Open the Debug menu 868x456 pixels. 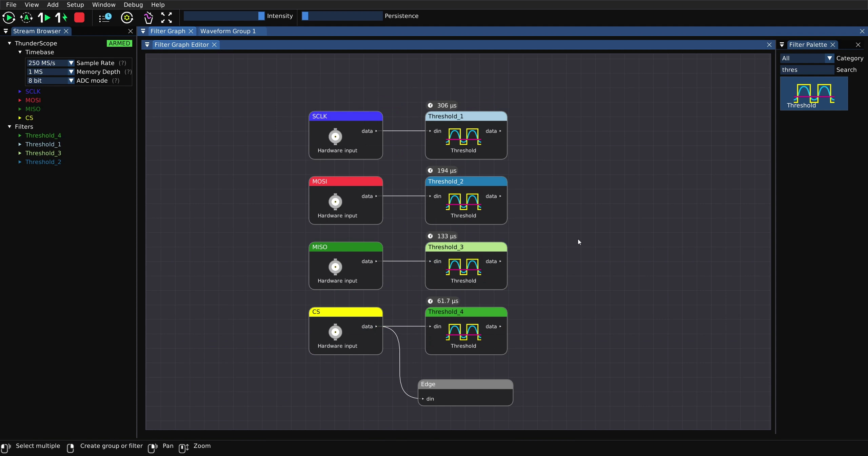point(133,5)
